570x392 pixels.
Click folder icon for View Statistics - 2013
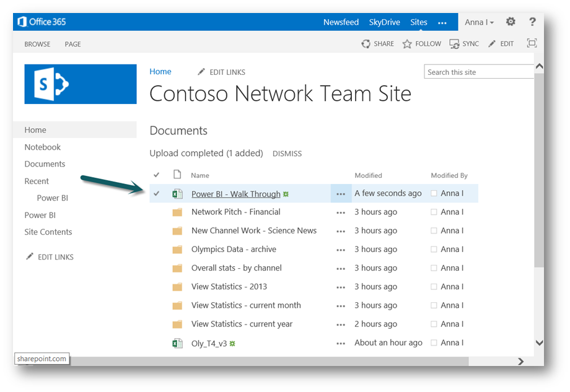[x=177, y=287]
